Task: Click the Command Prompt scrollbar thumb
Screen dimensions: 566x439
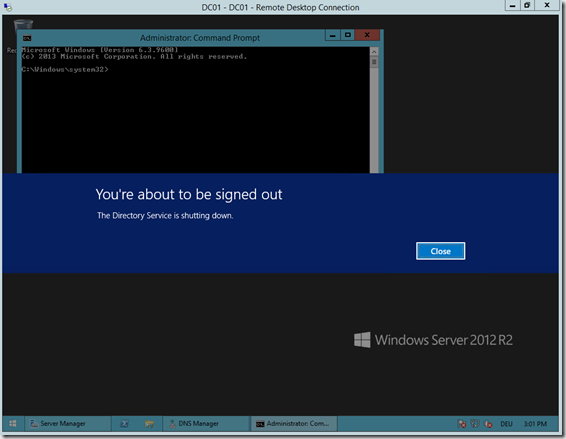Action: tap(374, 62)
